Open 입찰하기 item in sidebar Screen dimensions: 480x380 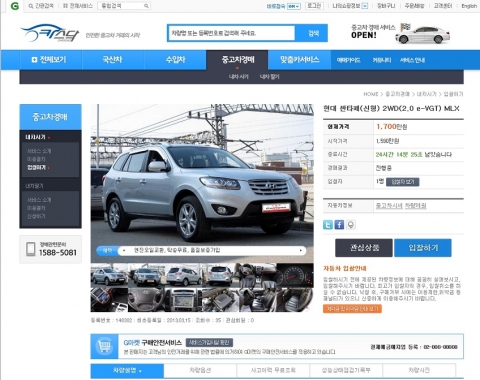pyautogui.click(x=38, y=168)
